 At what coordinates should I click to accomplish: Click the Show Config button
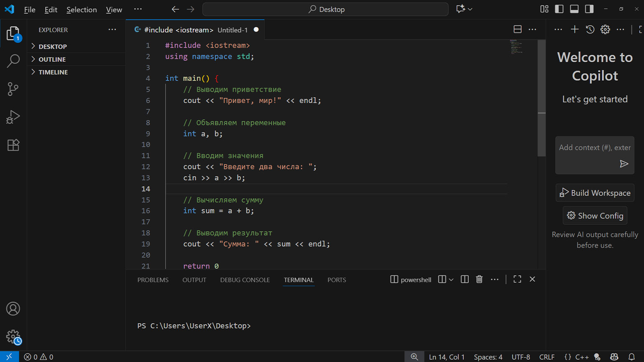595,216
